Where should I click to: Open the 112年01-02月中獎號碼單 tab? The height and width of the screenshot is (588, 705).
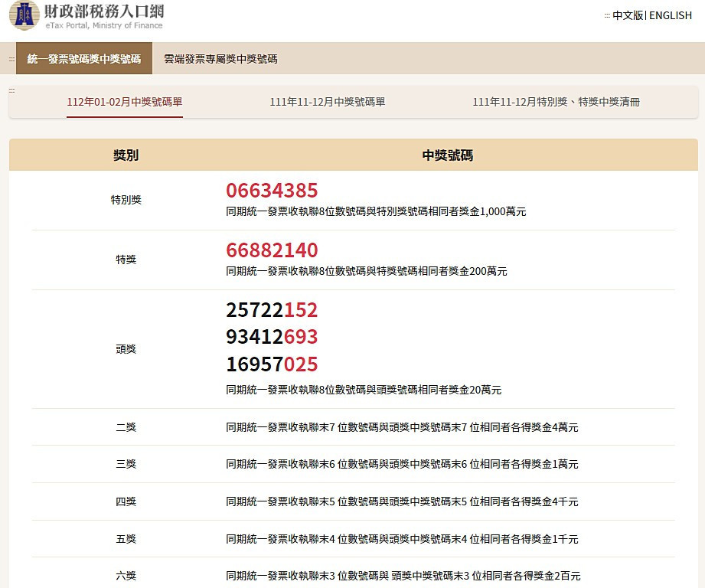point(125,102)
